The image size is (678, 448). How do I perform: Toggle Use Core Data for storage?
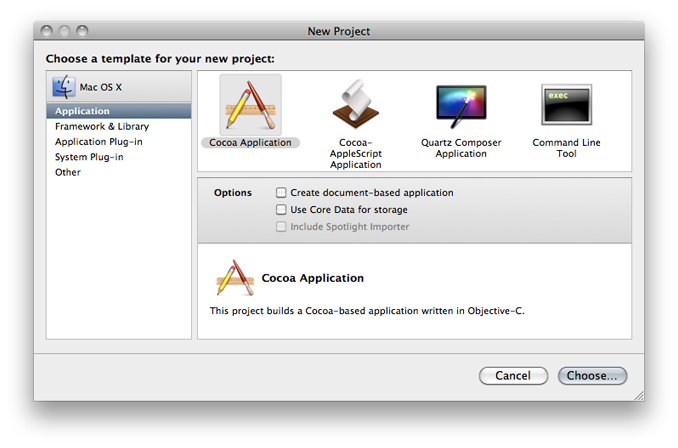281,210
